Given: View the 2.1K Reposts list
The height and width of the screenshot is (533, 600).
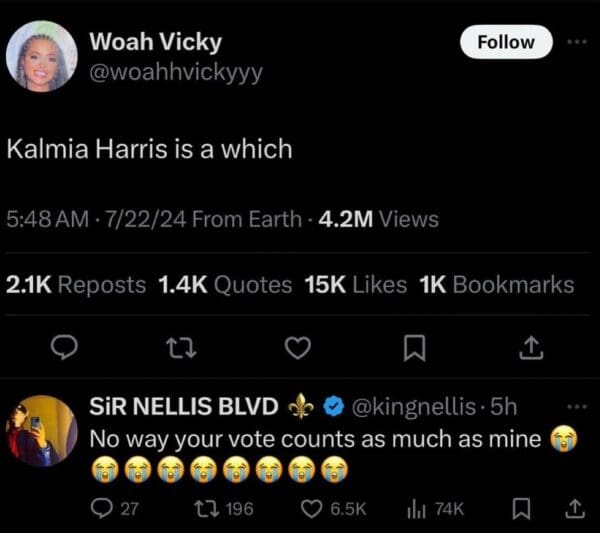Looking at the screenshot, I should (76, 284).
